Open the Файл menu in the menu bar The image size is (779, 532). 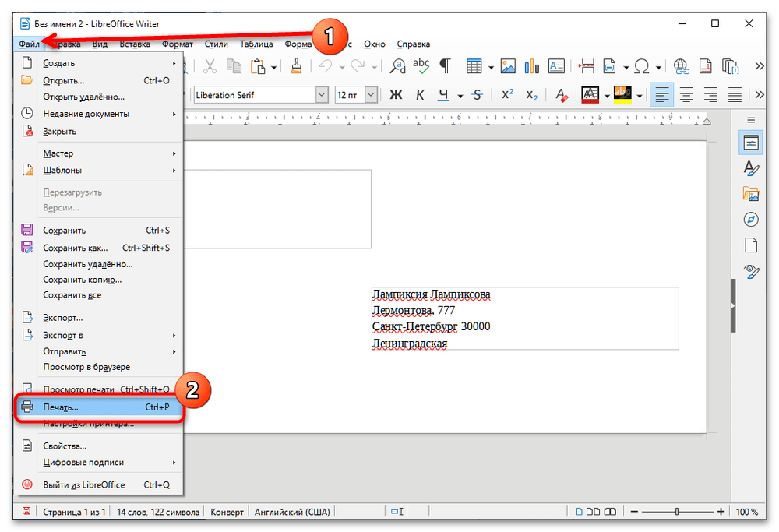click(x=29, y=44)
